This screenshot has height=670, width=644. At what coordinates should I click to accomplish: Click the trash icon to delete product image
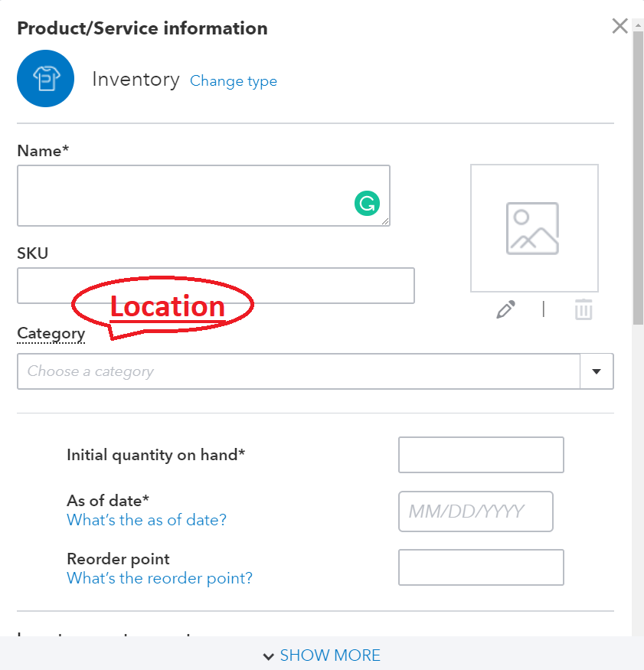click(584, 309)
